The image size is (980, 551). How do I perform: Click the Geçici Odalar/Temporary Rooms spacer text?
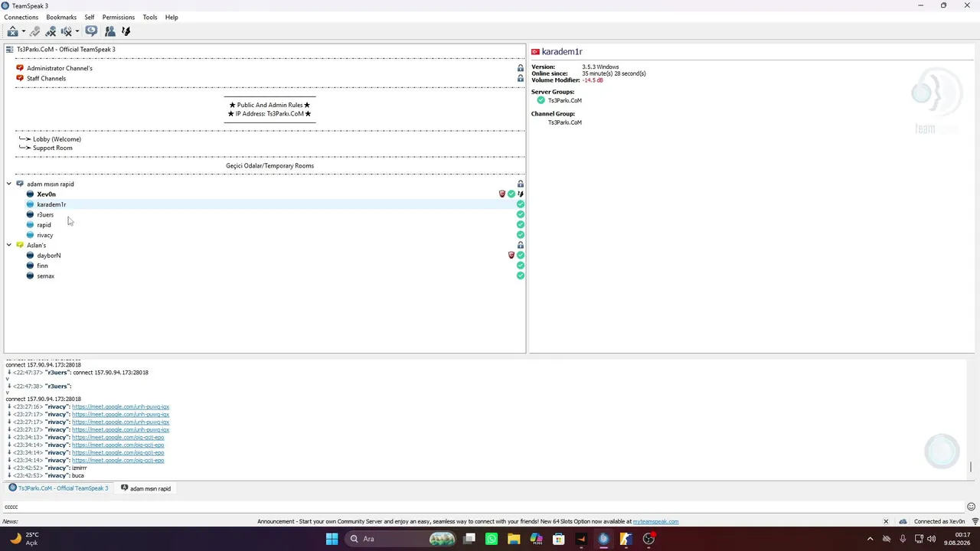pos(269,165)
